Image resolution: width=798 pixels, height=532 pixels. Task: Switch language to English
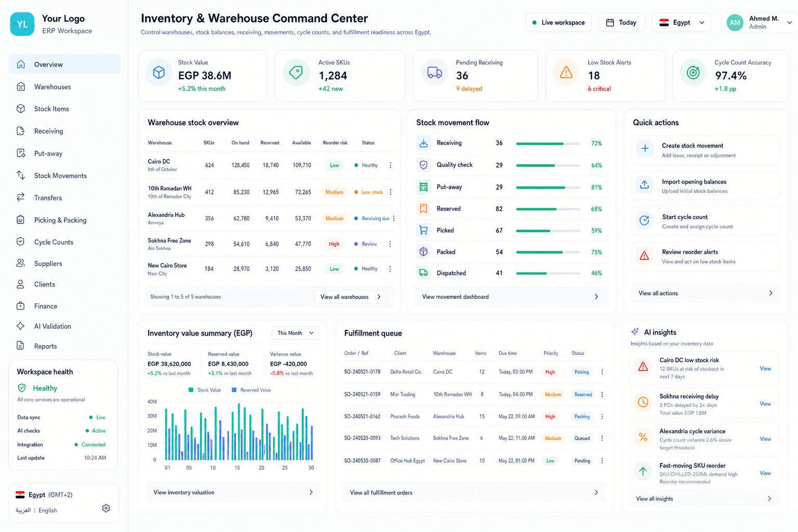point(48,511)
